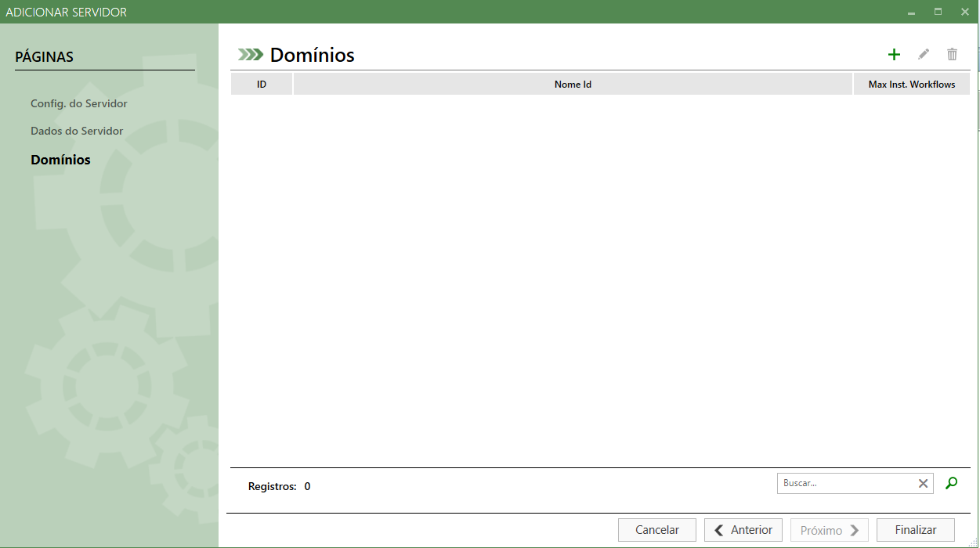Add a new domain with the plus icon
The image size is (980, 548).
pos(894,55)
